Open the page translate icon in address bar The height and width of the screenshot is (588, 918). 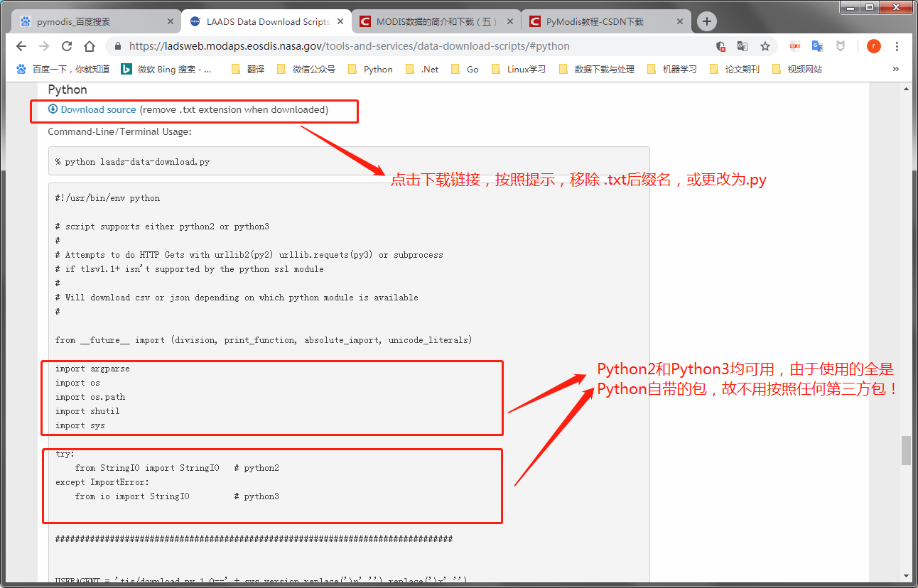pyautogui.click(x=742, y=45)
